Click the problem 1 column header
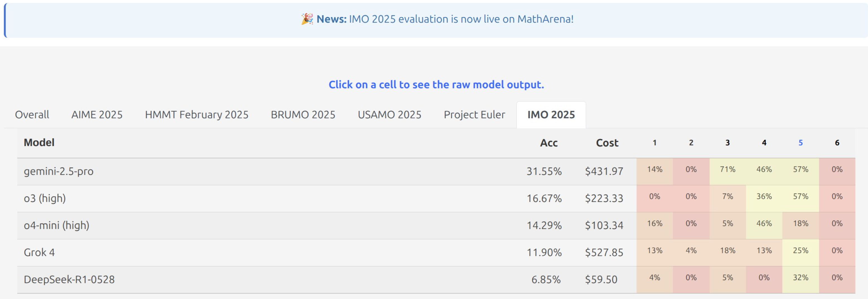Screen dimensions: 868x299 654,143
